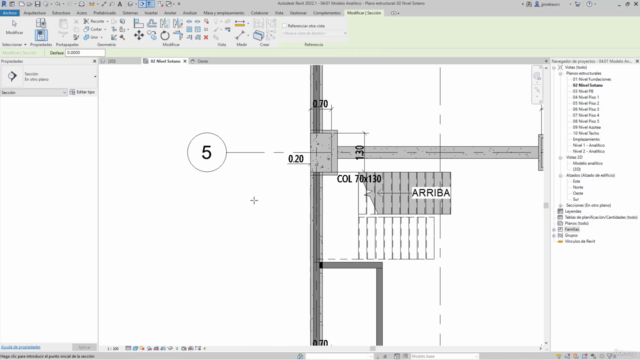The height and width of the screenshot is (360, 640).
Task: Click the Save icon in quick access toolbar
Action: (37, 4)
